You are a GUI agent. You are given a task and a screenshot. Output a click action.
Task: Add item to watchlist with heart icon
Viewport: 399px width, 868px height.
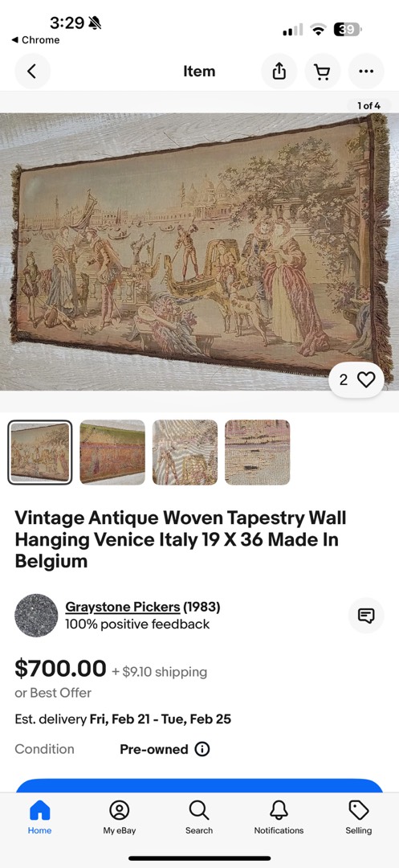(356, 379)
